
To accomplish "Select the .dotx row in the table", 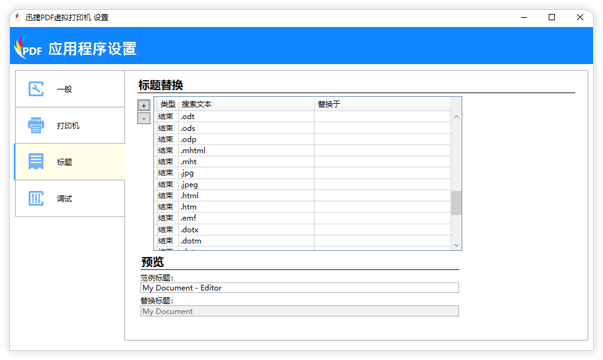I will 304,230.
